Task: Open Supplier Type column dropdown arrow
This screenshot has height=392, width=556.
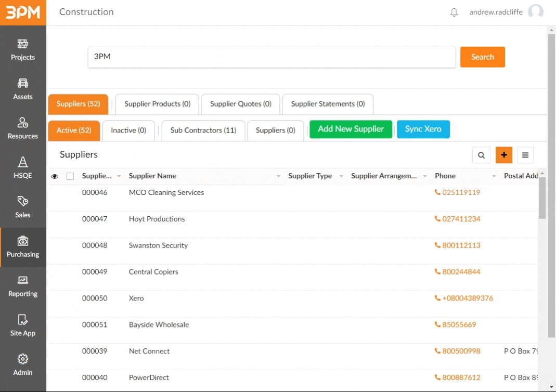Action: coord(341,176)
